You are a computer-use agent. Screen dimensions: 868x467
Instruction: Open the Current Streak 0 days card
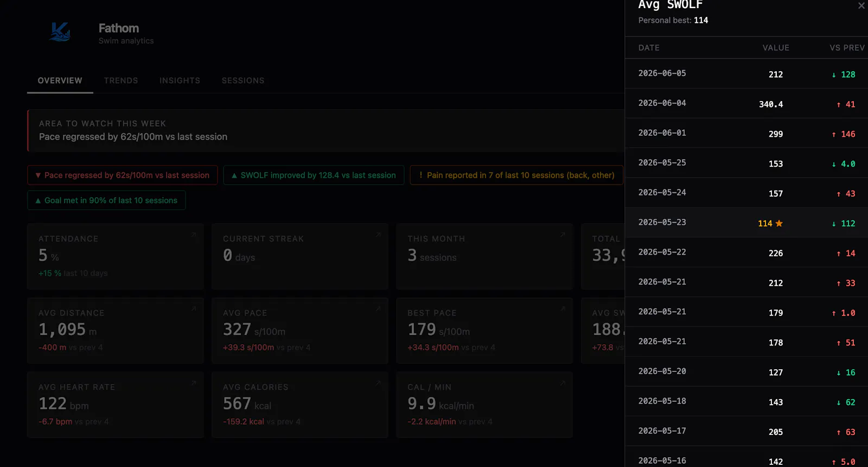[x=300, y=256]
